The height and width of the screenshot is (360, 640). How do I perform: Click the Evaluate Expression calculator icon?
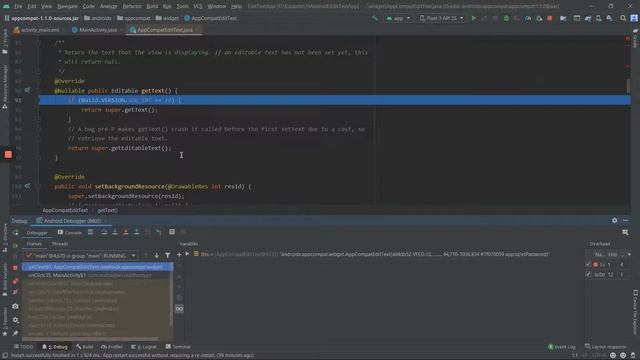[172, 232]
